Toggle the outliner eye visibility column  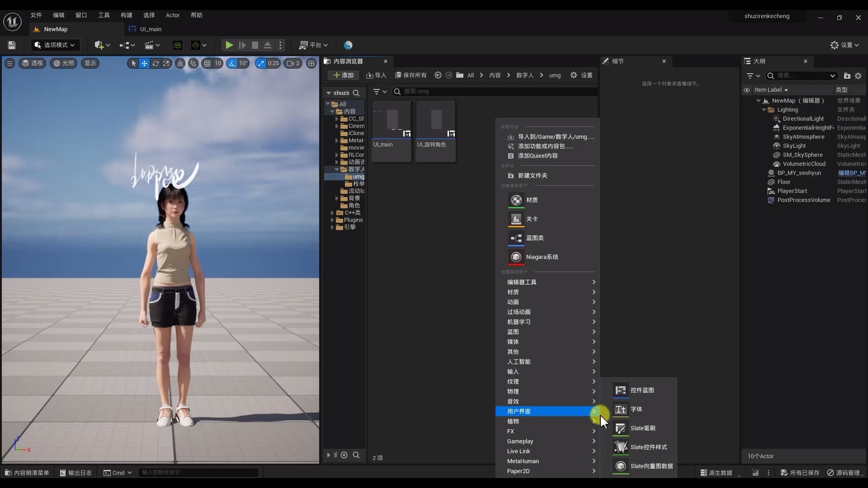coord(747,90)
